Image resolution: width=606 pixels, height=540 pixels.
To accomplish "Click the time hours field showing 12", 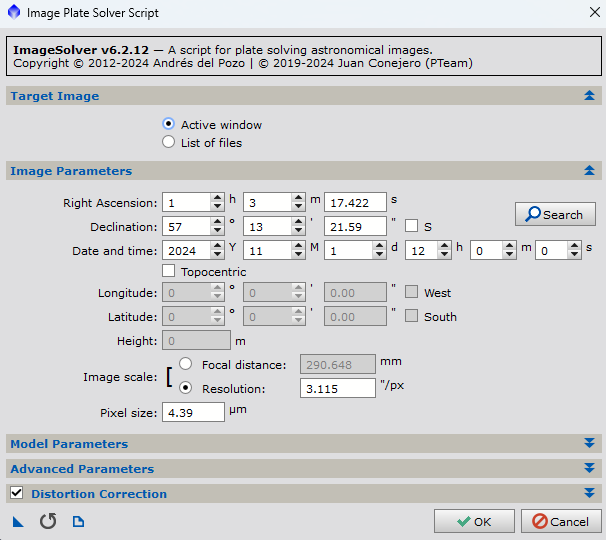I will 422,250.
